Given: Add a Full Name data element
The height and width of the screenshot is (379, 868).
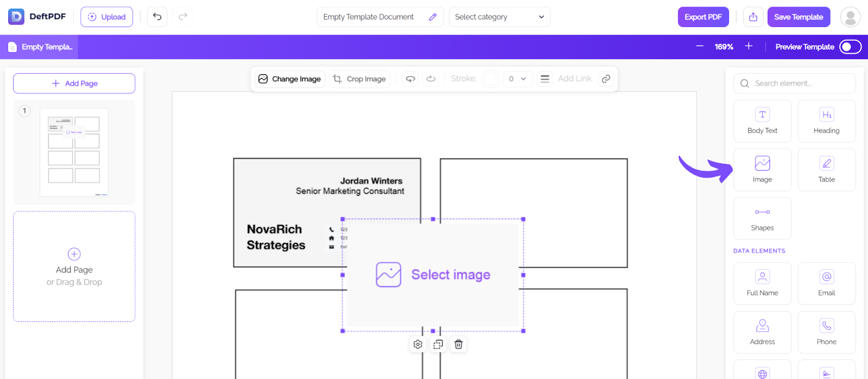Looking at the screenshot, I should (x=762, y=283).
